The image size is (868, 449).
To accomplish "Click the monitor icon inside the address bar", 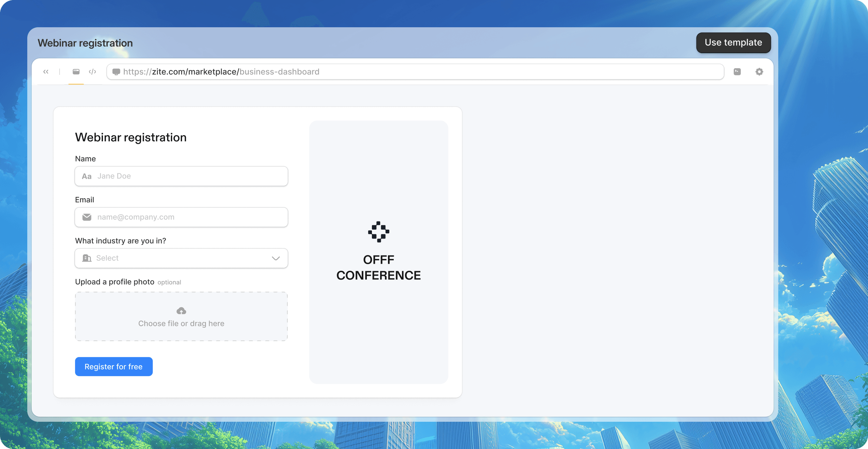I will coord(116,72).
